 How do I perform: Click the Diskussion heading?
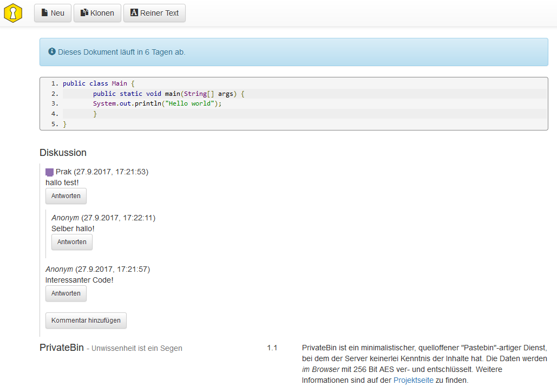(x=63, y=153)
